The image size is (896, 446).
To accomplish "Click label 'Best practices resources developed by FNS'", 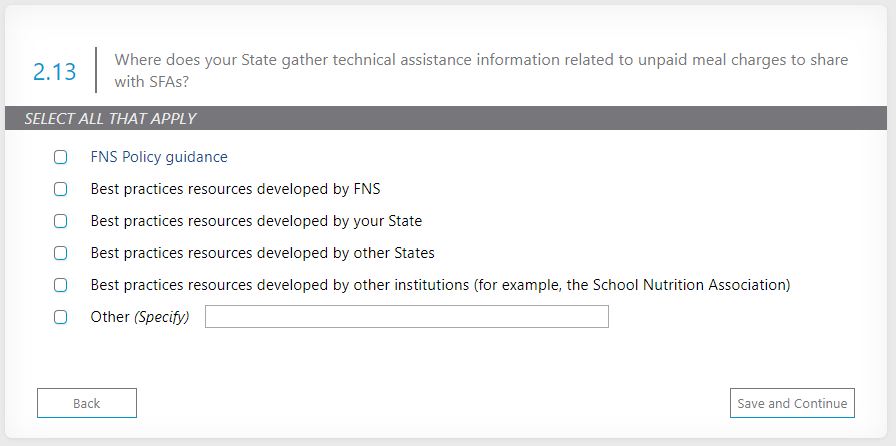I will pos(235,189).
